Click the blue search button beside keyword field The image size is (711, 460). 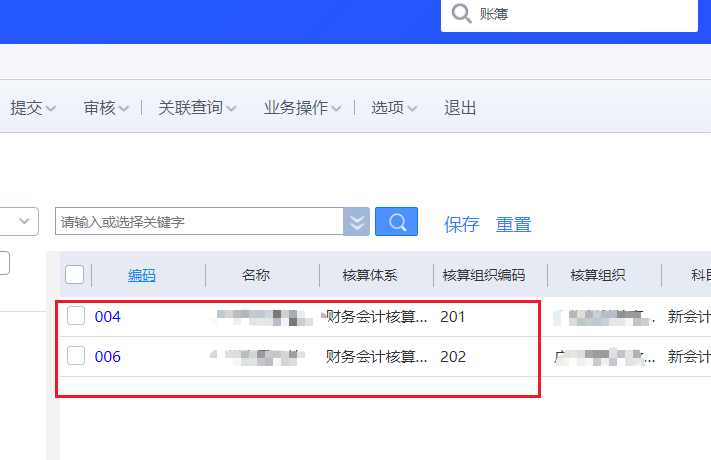click(396, 222)
